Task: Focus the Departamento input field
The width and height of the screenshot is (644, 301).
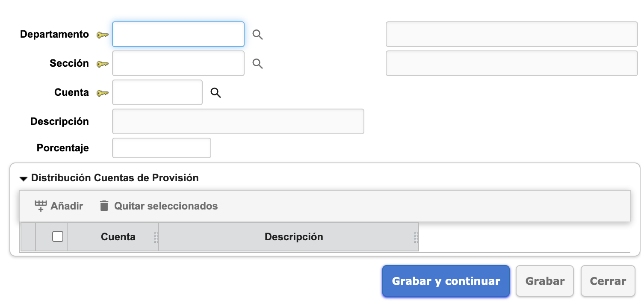Action: point(178,34)
